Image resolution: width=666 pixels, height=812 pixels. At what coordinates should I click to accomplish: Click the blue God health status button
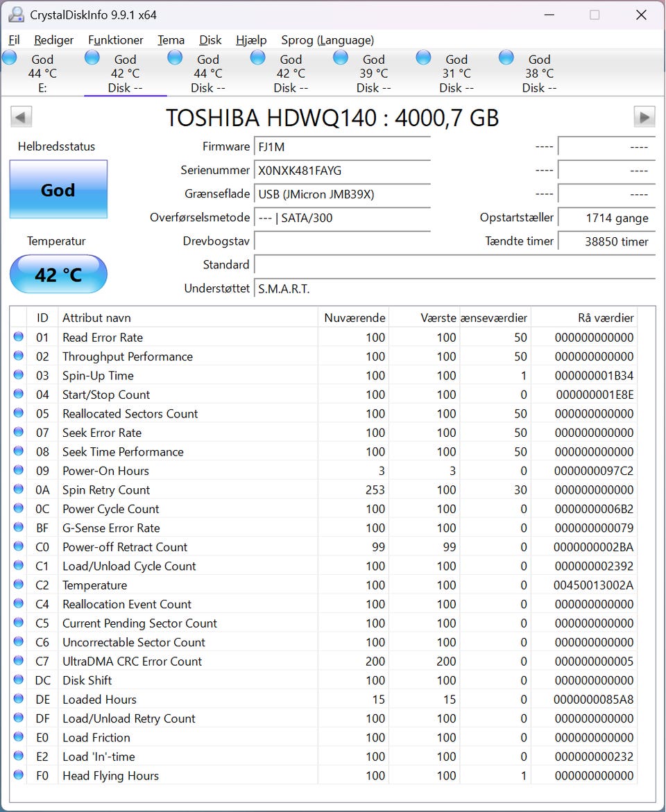pyautogui.click(x=58, y=189)
